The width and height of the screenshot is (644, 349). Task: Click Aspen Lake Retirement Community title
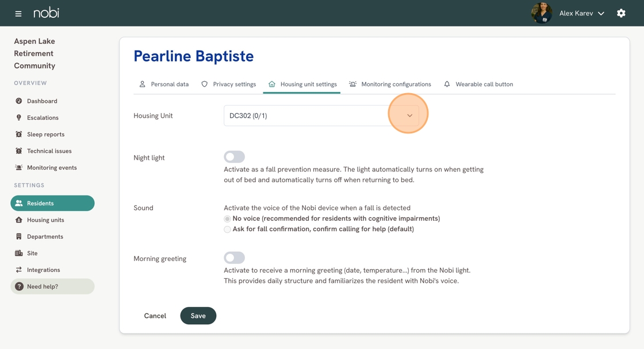click(34, 53)
